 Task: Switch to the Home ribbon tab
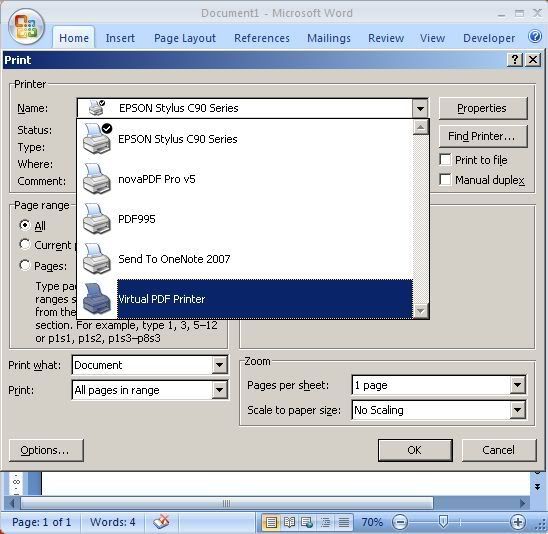click(74, 38)
